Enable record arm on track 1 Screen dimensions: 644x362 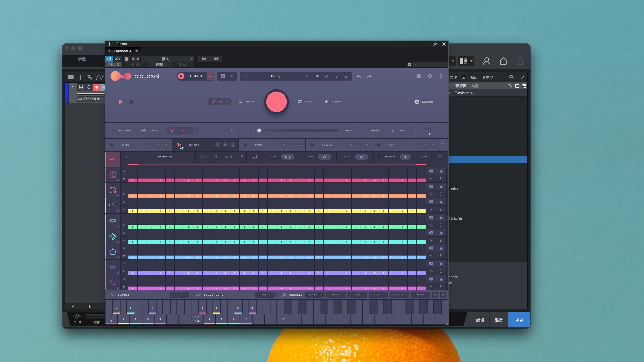pyautogui.click(x=97, y=87)
